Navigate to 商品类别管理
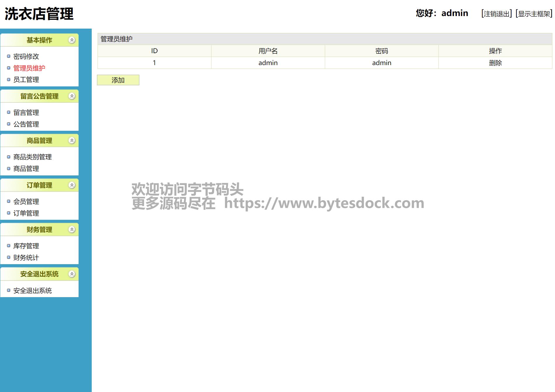This screenshot has width=555, height=392. [32, 157]
